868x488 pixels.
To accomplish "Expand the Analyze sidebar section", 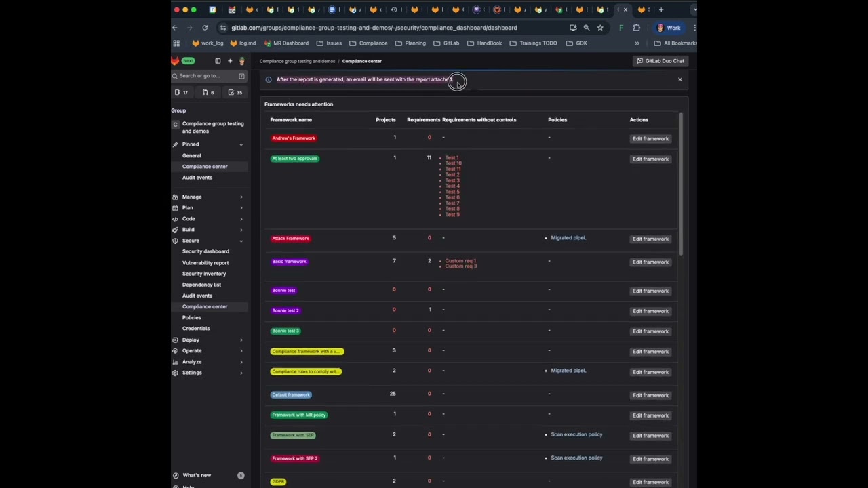I will click(208, 362).
